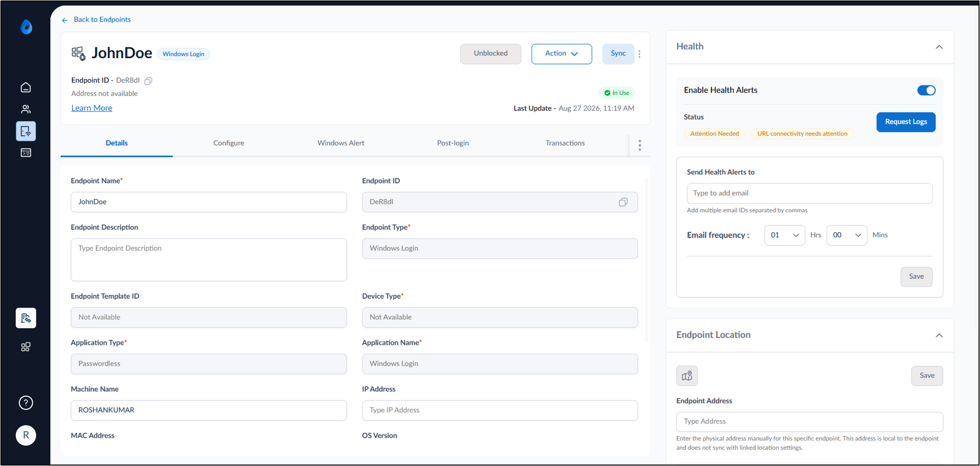
Task: Open the R user profile avatar
Action: tap(26, 435)
